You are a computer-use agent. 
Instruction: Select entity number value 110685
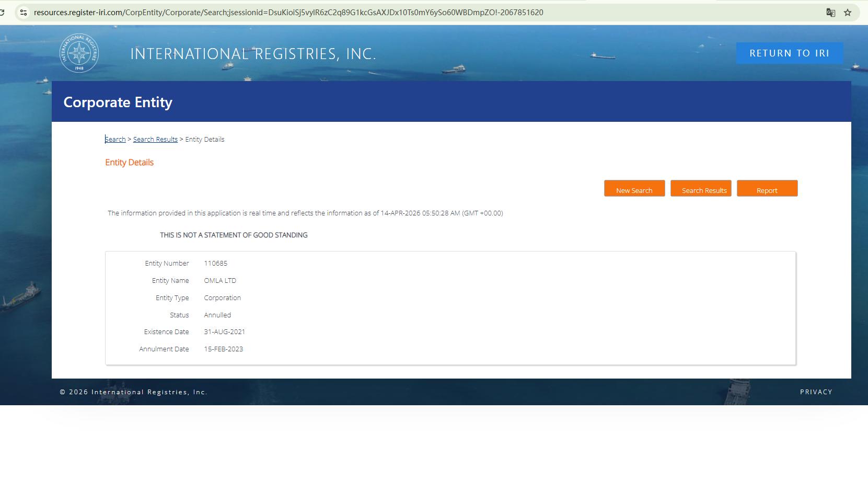point(215,263)
